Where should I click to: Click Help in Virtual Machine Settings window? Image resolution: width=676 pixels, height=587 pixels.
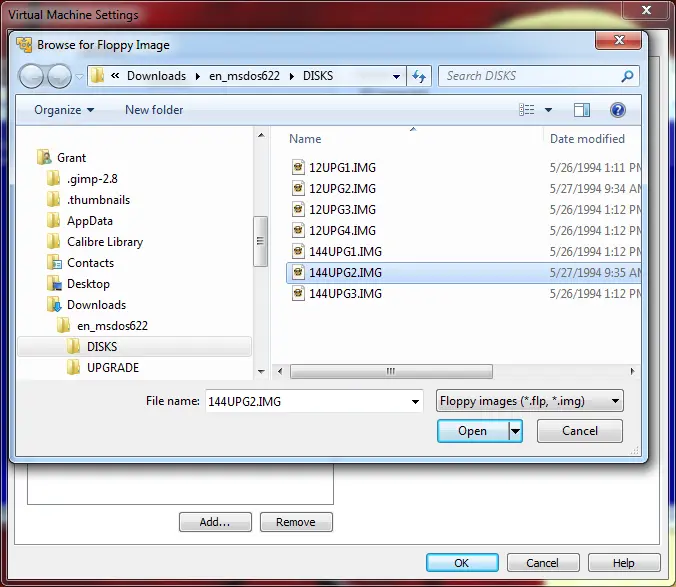[624, 563]
